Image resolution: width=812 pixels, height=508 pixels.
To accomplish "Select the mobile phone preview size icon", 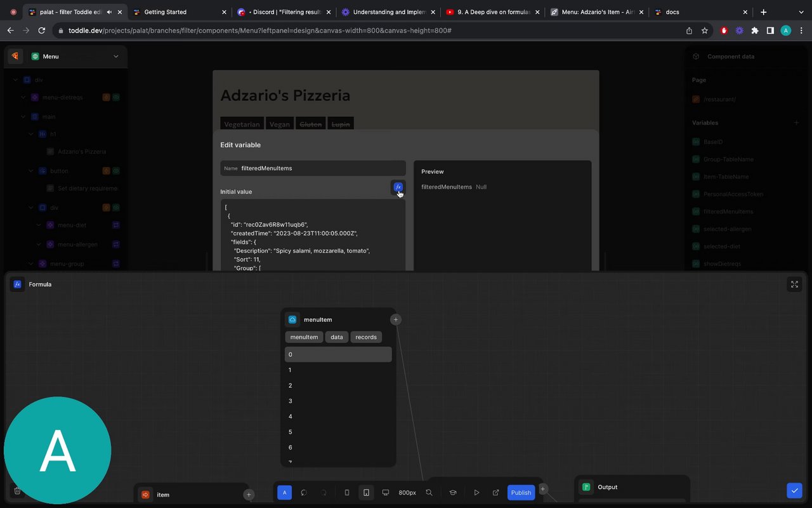I will tap(346, 492).
